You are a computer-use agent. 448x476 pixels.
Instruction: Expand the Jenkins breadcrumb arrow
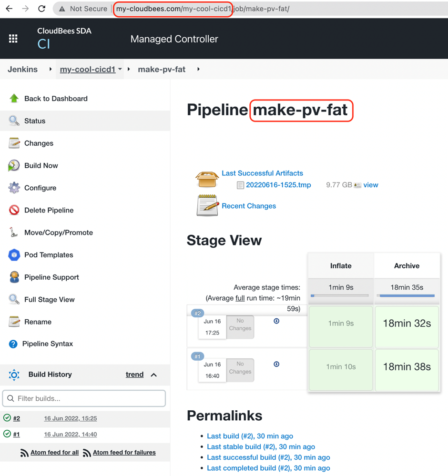pyautogui.click(x=51, y=69)
